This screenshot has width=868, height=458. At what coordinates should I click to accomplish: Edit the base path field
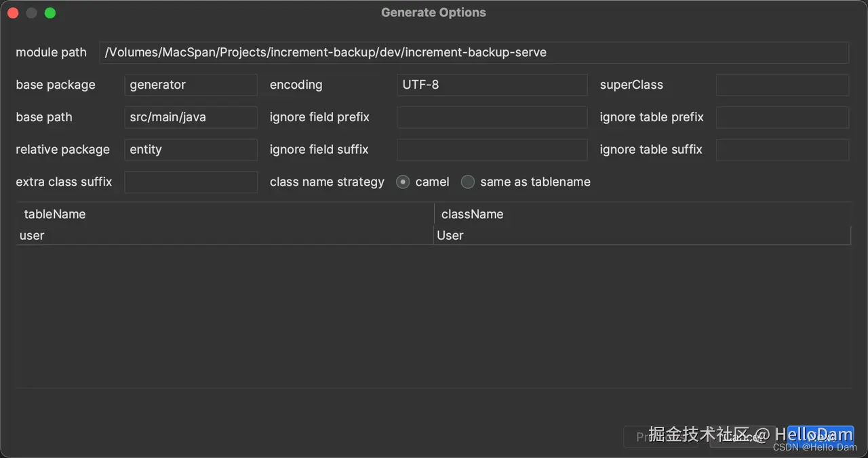tap(191, 117)
